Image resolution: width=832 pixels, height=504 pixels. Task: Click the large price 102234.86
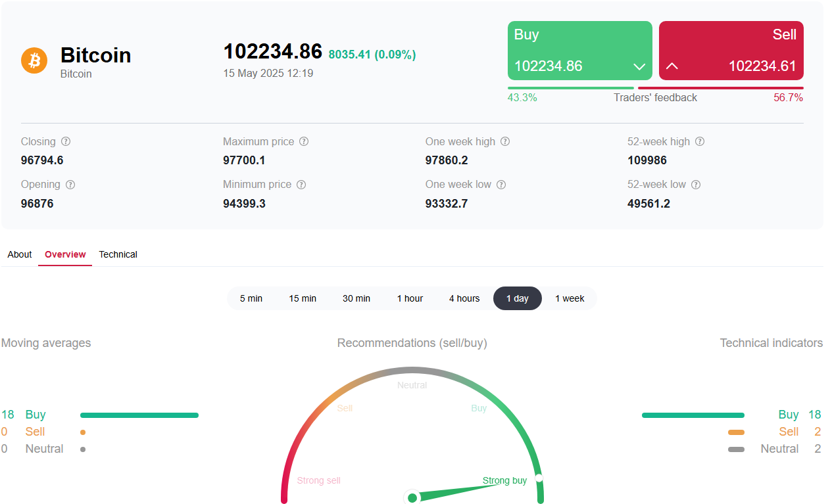point(273,51)
